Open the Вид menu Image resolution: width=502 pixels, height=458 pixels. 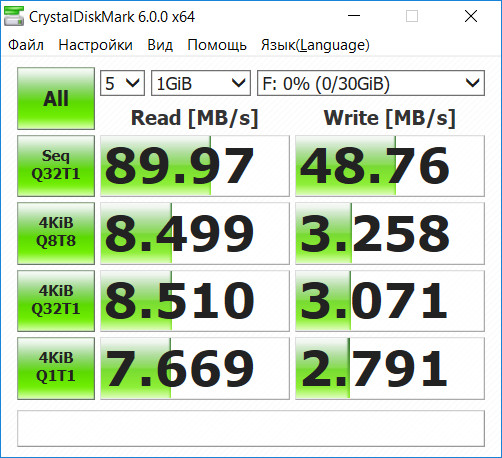160,45
